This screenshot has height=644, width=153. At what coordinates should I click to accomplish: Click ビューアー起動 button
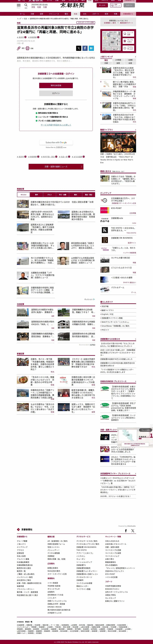click(x=129, y=34)
